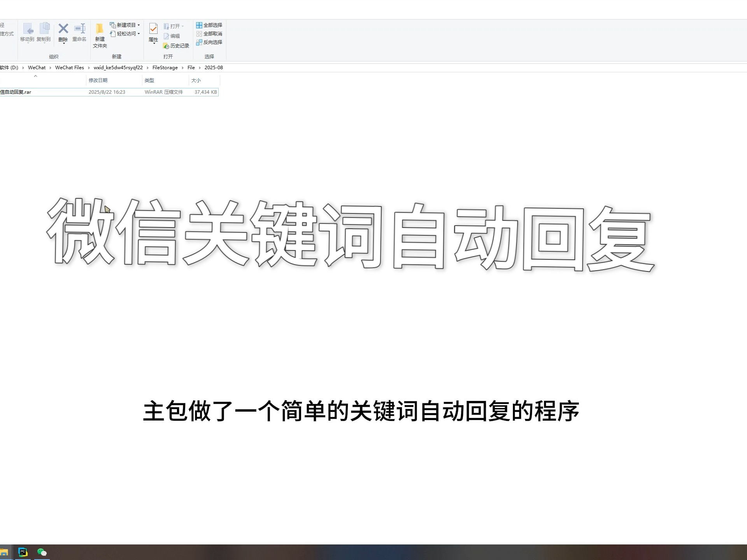747x560 pixels.
Task: Invert selection with 反向选择
Action: (209, 42)
